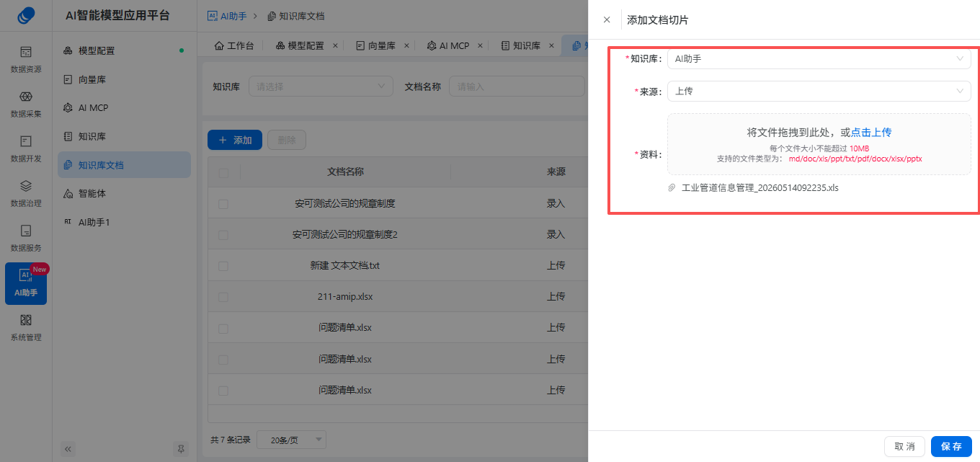The image size is (980, 462).
Task: Open 数据采集 in left rail
Action: [26, 105]
